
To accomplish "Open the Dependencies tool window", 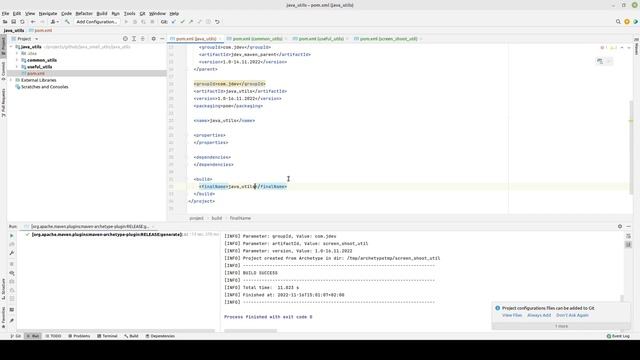I will (x=160, y=336).
